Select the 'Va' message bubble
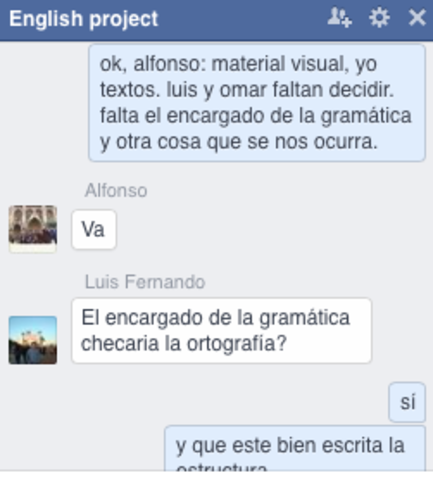Image resolution: width=433 pixels, height=480 pixels. coord(94,230)
